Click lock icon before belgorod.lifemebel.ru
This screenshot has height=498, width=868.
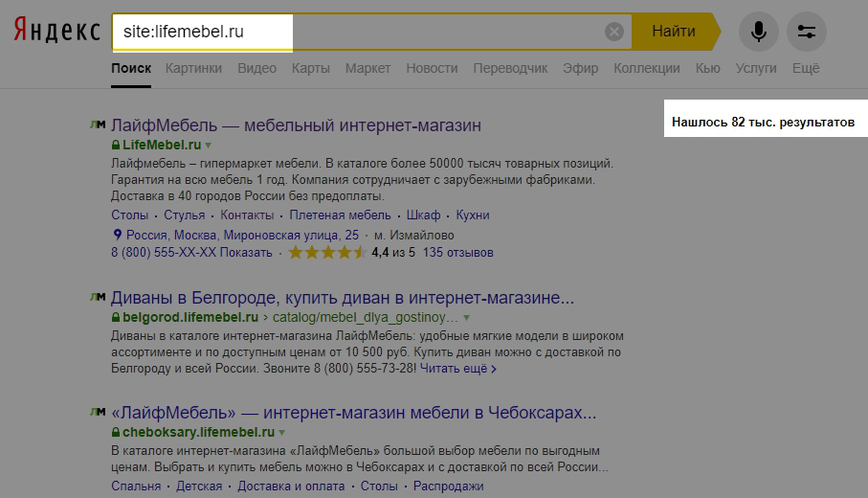pyautogui.click(x=116, y=317)
